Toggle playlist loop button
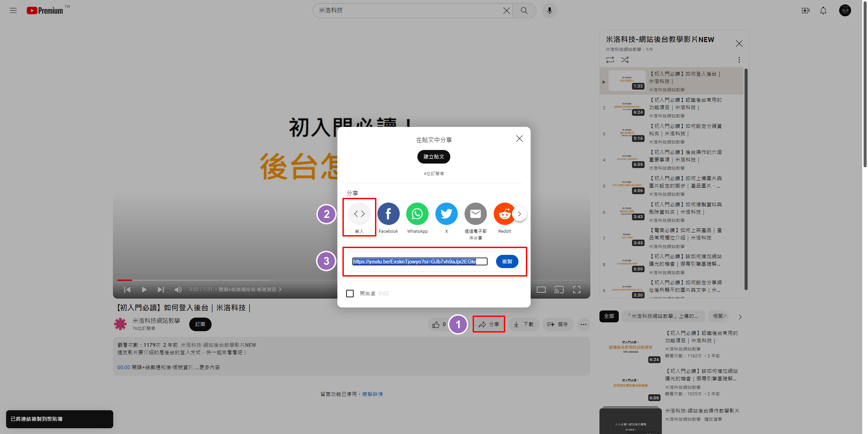868x434 pixels. pyautogui.click(x=610, y=60)
